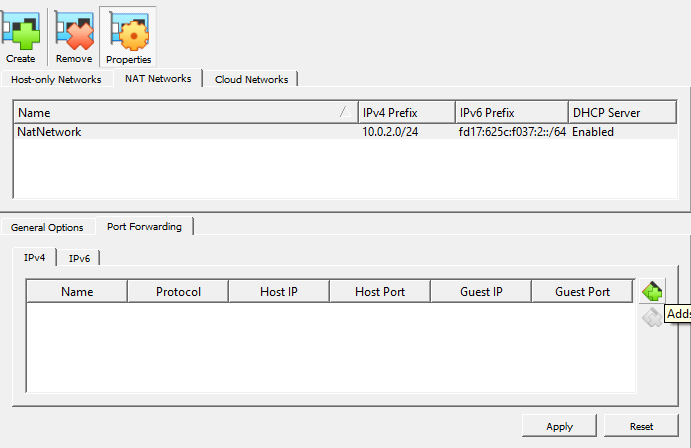The width and height of the screenshot is (691, 448).
Task: Click the Host Port column header
Action: (380, 292)
